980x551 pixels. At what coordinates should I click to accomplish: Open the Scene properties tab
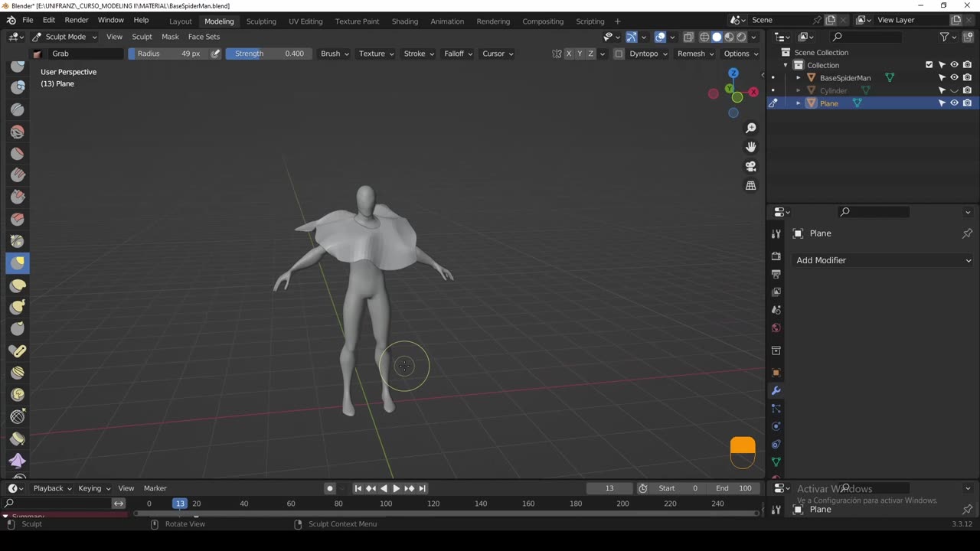(x=776, y=310)
